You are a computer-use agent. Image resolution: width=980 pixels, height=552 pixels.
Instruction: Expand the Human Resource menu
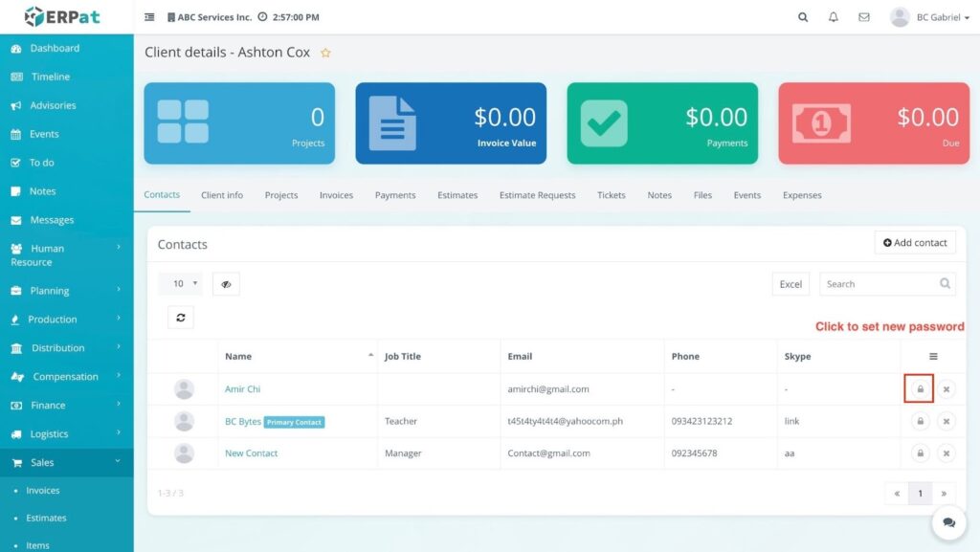65,254
